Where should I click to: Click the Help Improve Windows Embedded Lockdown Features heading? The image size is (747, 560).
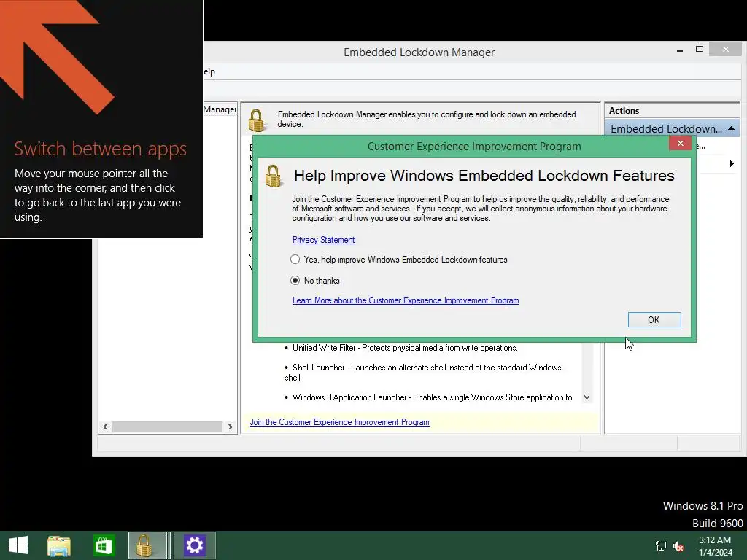click(484, 176)
